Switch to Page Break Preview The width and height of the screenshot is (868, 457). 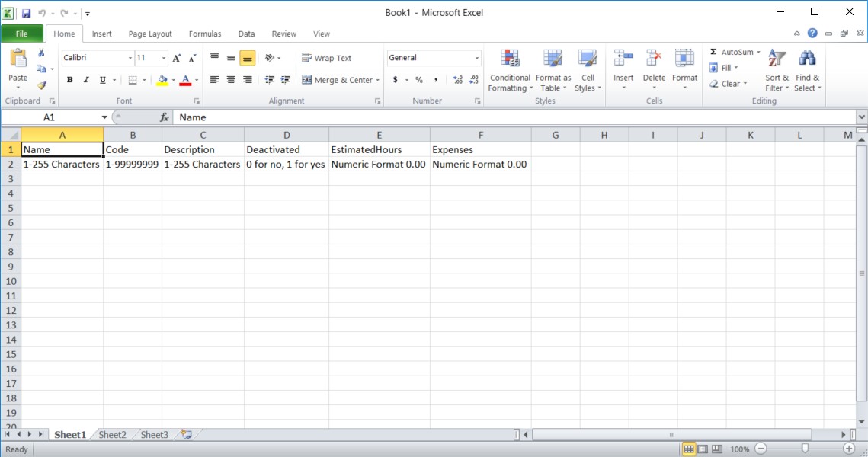717,449
